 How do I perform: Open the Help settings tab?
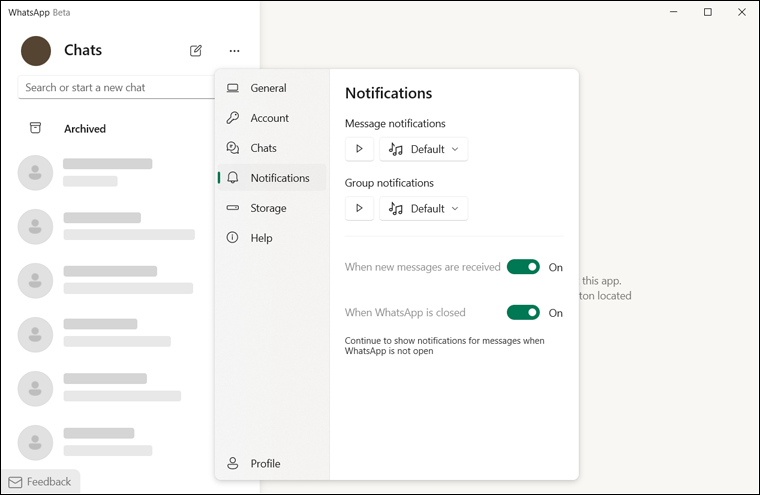[271, 238]
